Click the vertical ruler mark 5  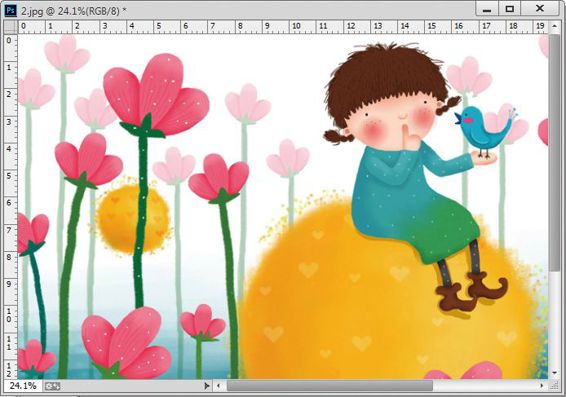9,176
